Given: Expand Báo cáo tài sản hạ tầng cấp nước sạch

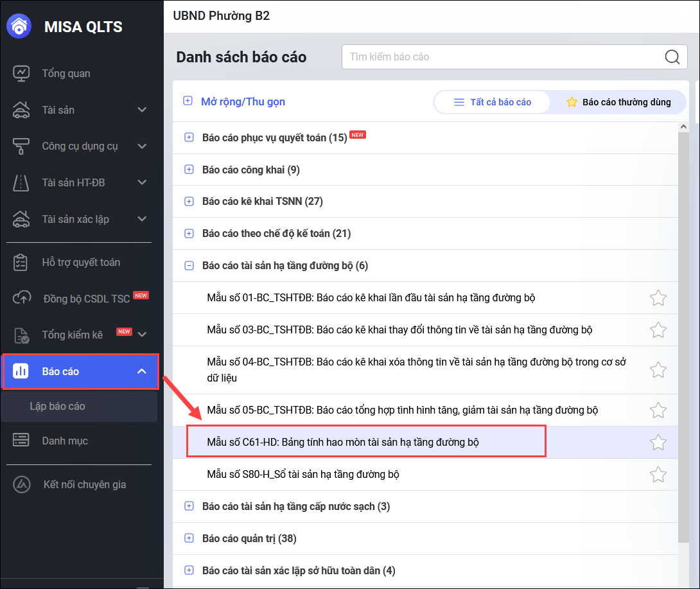Looking at the screenshot, I should 189,506.
